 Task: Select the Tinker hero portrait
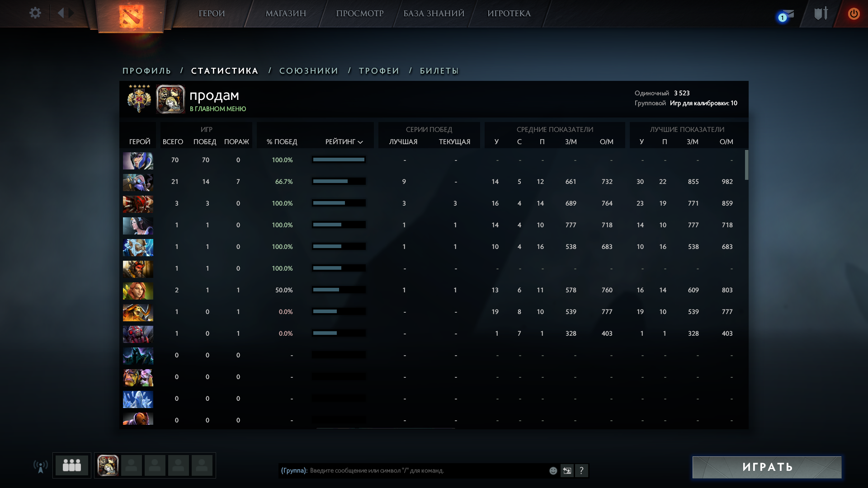[138, 183]
